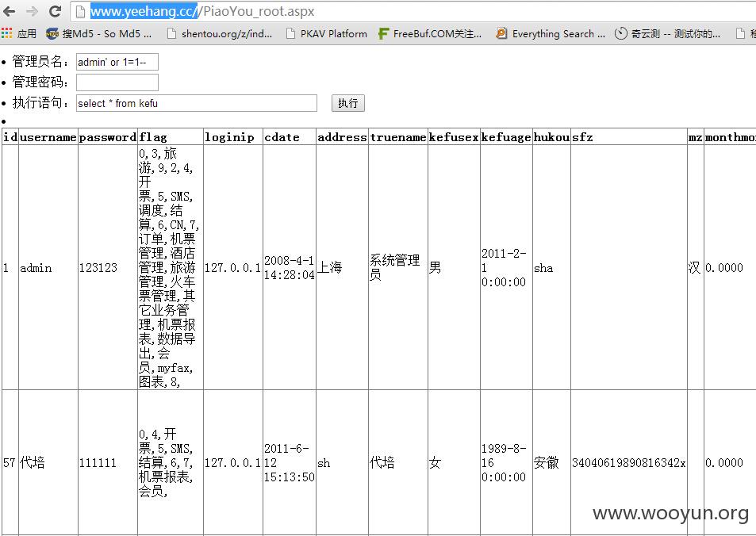Focus the 管理密码 password field
756x536 pixels.
point(117,82)
